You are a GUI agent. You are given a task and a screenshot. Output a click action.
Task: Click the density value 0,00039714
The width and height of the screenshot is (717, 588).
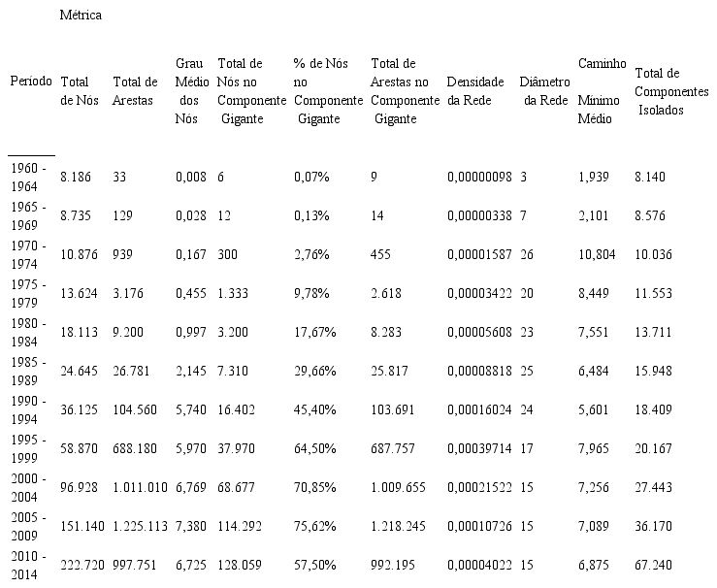pyautogui.click(x=479, y=448)
